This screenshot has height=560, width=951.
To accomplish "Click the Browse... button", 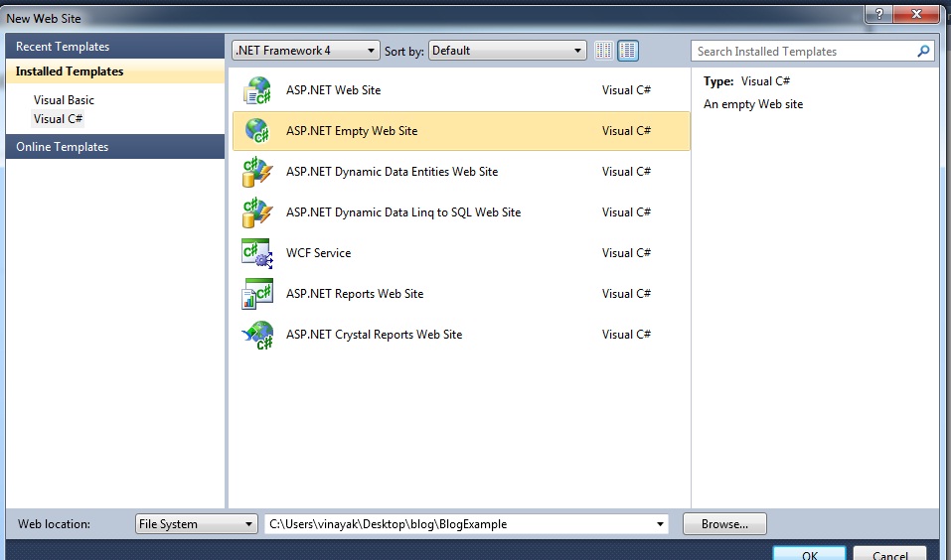I will click(x=724, y=524).
